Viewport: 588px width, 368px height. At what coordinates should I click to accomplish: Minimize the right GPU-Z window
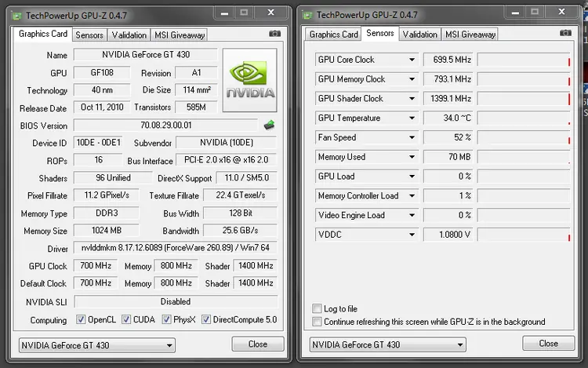[515, 13]
